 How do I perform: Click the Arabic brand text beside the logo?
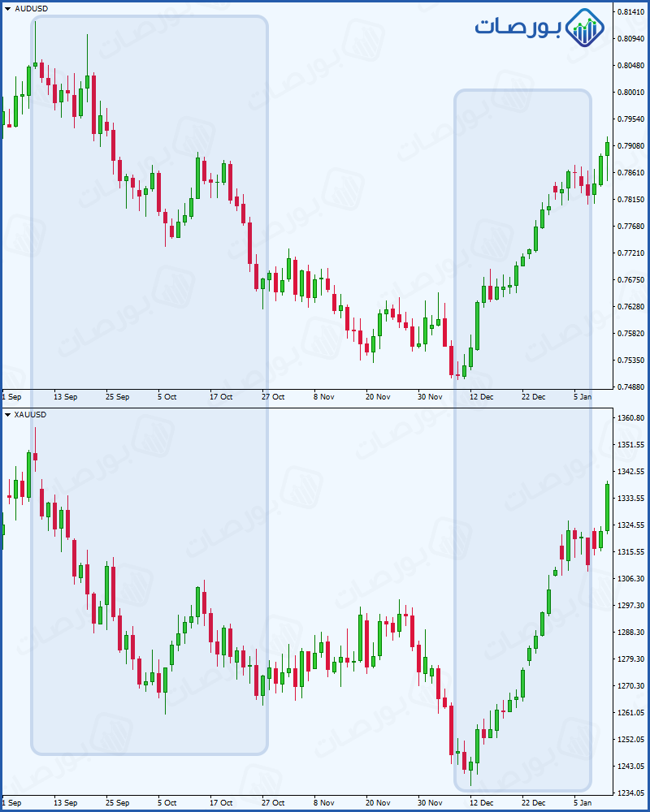pos(518,28)
